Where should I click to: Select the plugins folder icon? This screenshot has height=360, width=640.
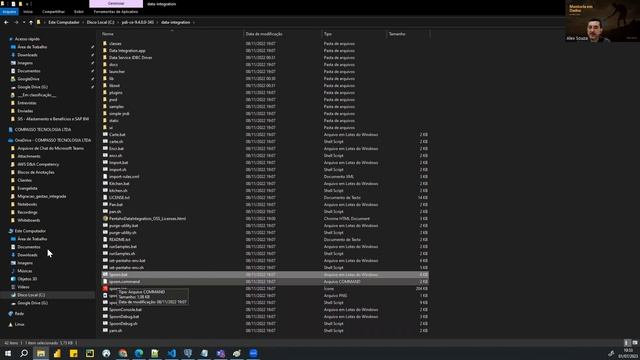tap(105, 93)
